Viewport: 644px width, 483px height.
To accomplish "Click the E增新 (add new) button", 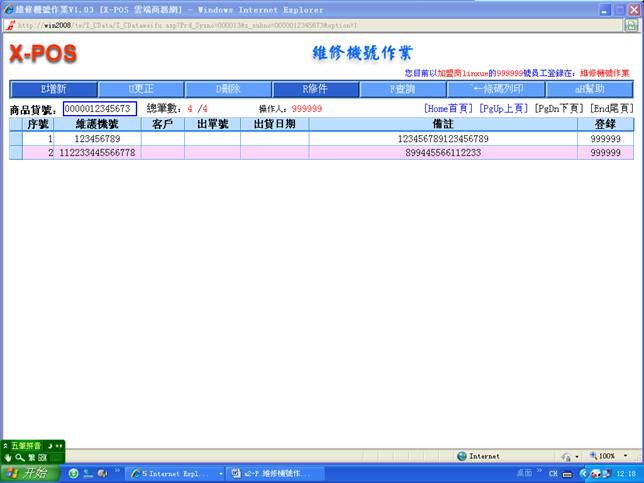I will coord(53,89).
